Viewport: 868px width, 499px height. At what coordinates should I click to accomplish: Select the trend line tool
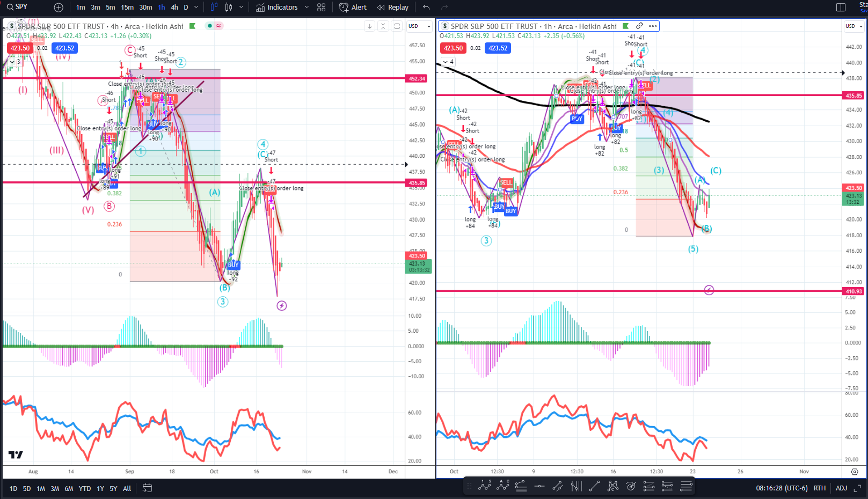(x=594, y=486)
